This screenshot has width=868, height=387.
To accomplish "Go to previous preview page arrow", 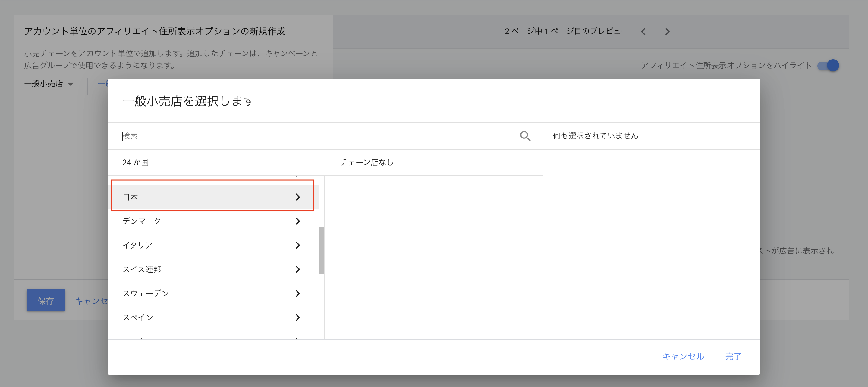I will pos(643,32).
